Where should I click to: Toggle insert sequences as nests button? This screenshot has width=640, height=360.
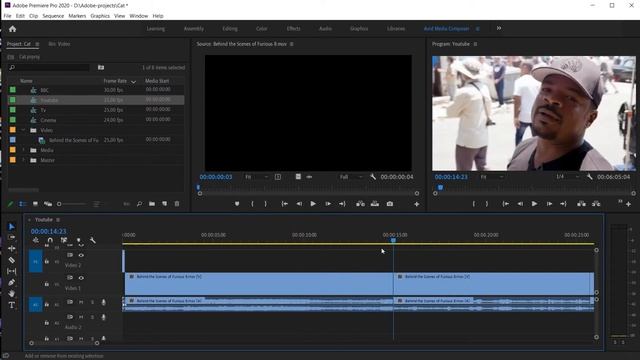(36, 240)
